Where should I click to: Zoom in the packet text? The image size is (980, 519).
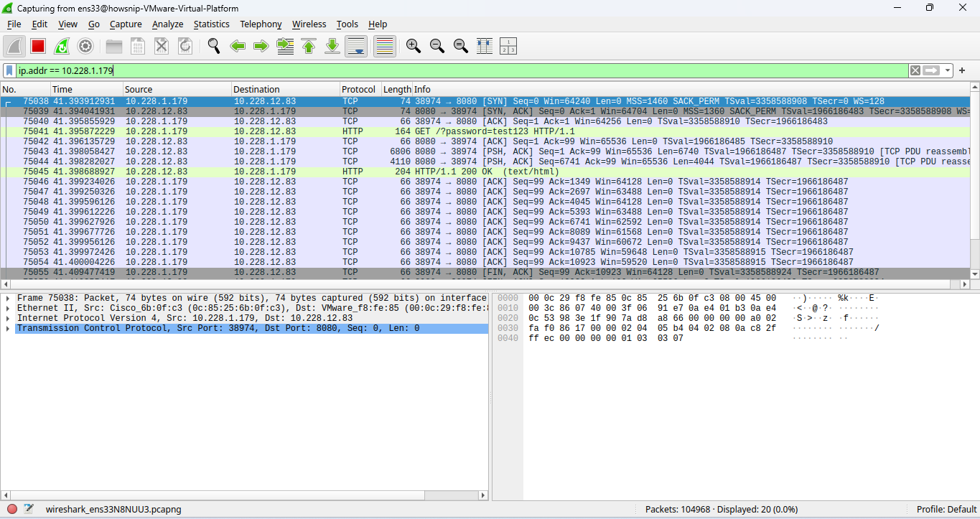click(413, 46)
